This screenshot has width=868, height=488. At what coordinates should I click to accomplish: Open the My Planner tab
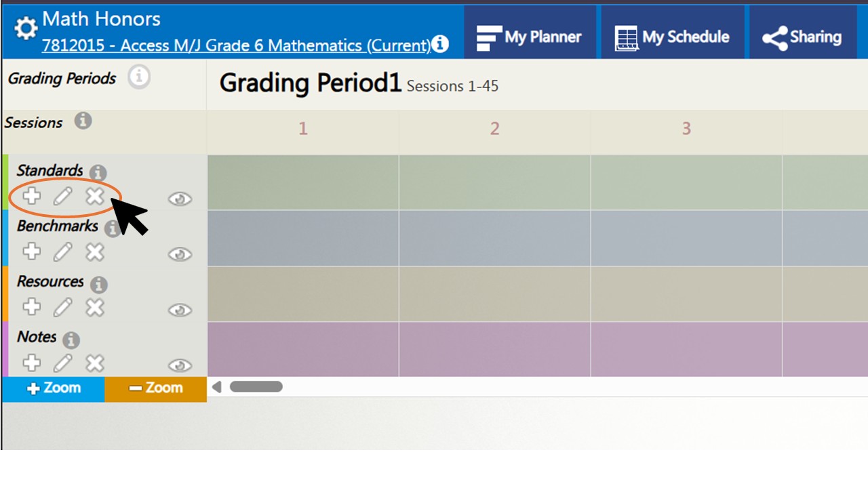coord(530,37)
